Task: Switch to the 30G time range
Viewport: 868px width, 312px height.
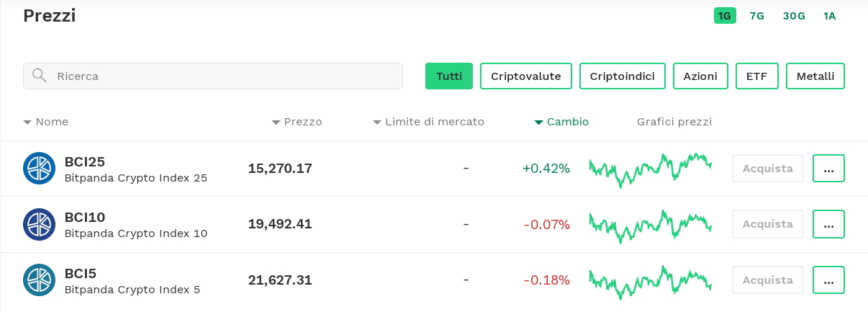Action: point(794,15)
